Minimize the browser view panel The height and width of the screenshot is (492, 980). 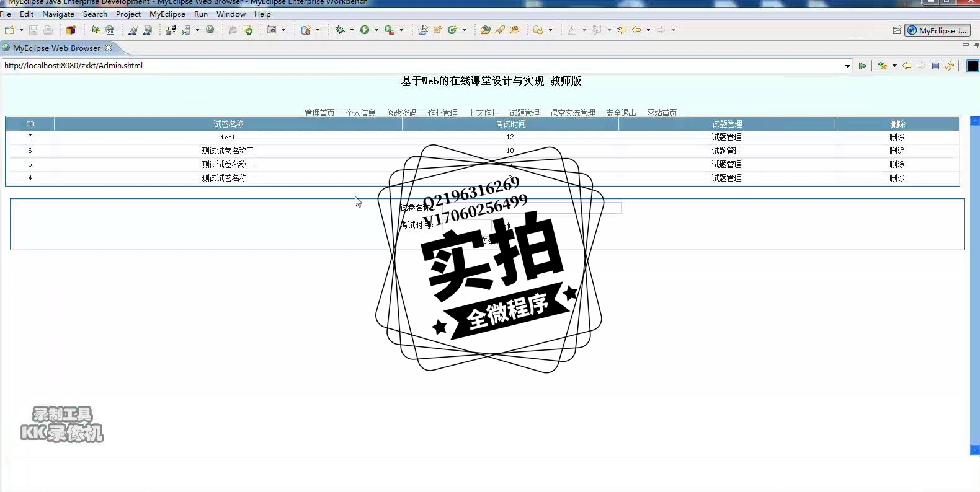[x=965, y=45]
